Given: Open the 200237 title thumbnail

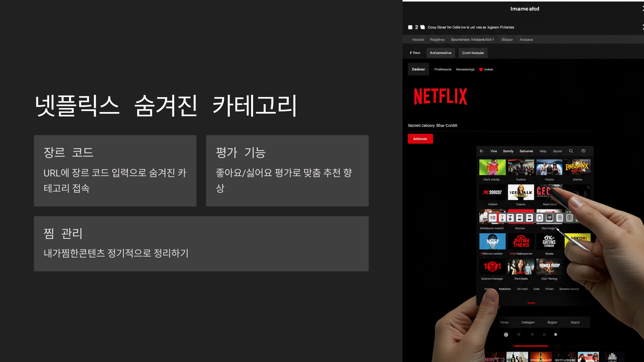Looking at the screenshot, I should (492, 192).
